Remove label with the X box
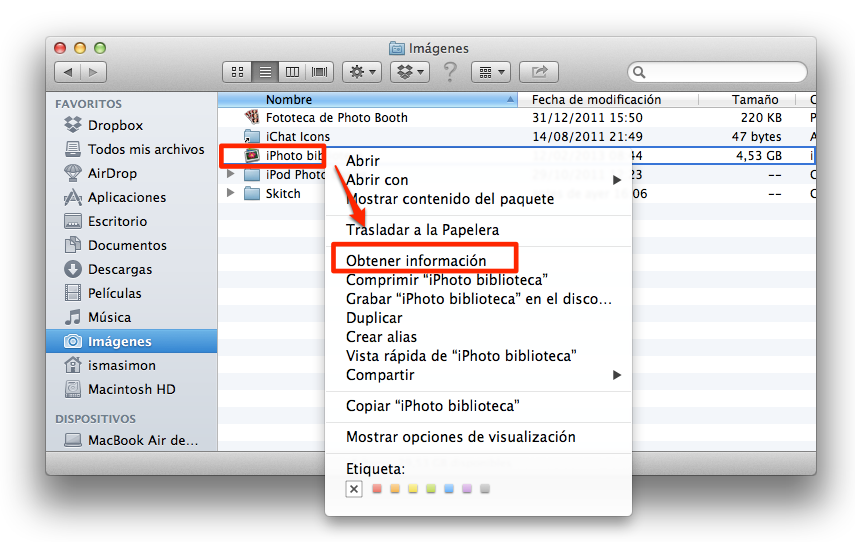 pyautogui.click(x=354, y=489)
